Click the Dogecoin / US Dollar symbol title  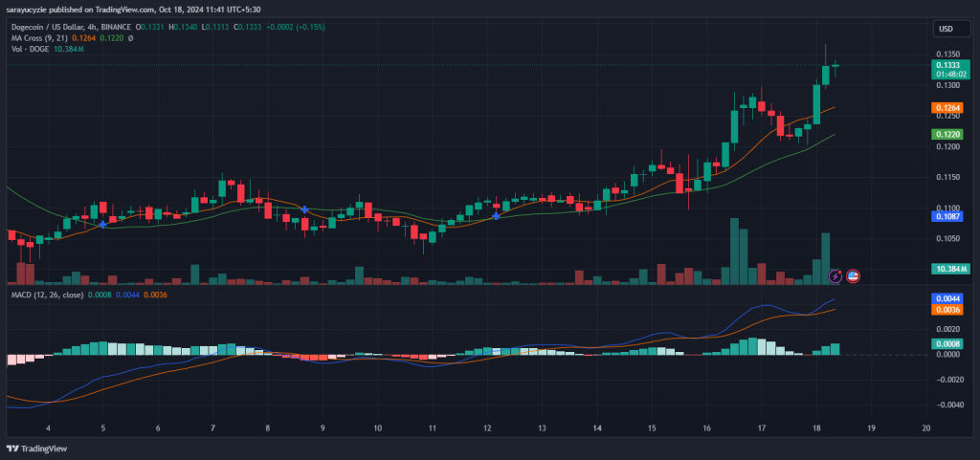[x=59, y=25]
